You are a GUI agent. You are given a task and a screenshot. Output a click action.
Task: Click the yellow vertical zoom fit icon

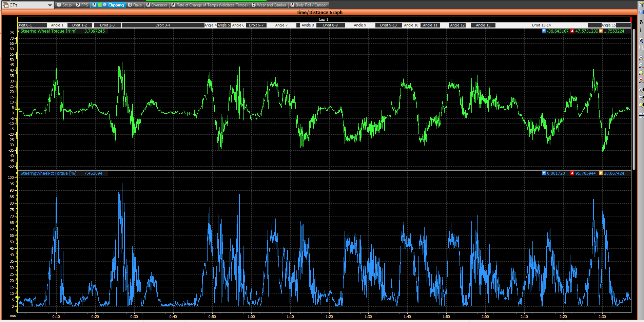[x=641, y=105]
